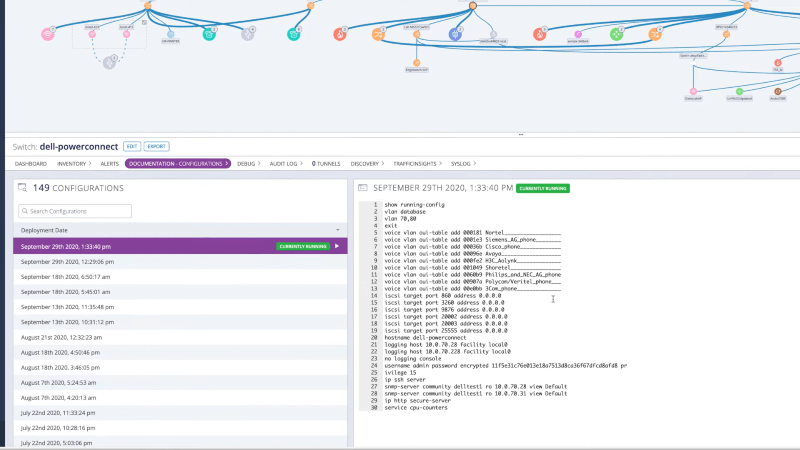This screenshot has height=450, width=800.
Task: Select the brown Aruba node at right
Action: [x=778, y=91]
